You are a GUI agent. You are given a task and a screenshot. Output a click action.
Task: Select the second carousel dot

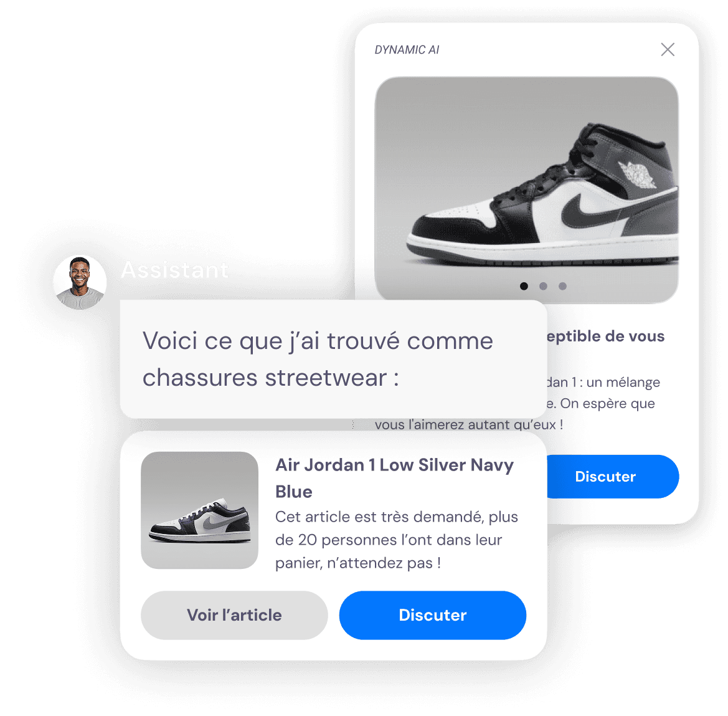[x=543, y=286]
